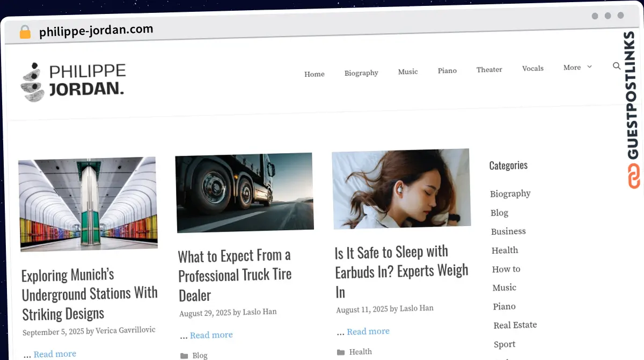Click the 'August 29, 2025' post date
The height and width of the screenshot is (360, 644).
click(x=205, y=313)
